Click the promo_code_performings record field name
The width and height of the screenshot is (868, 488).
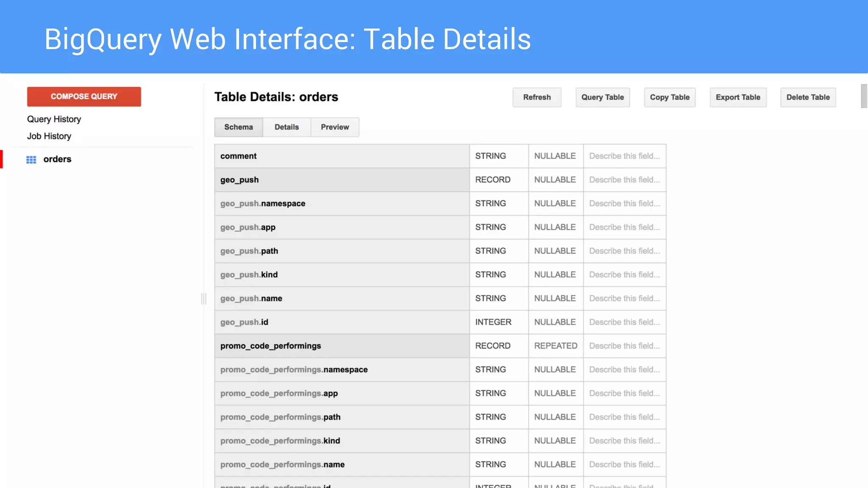270,346
